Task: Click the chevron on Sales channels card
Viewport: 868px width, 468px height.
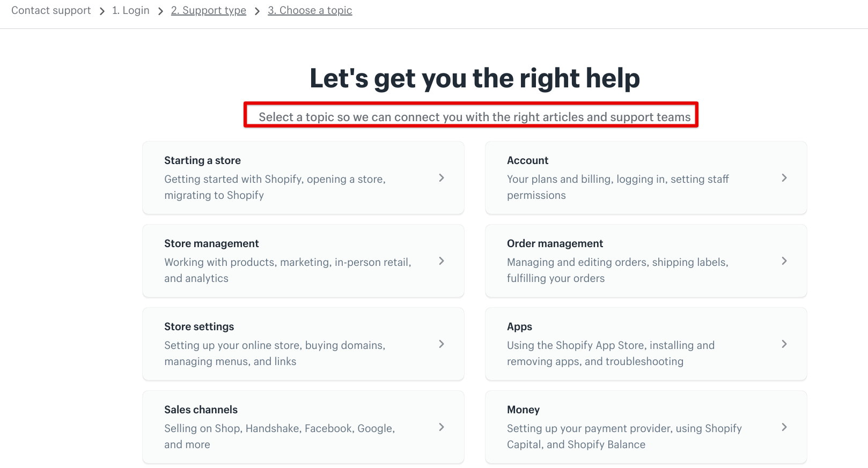Action: pyautogui.click(x=442, y=427)
